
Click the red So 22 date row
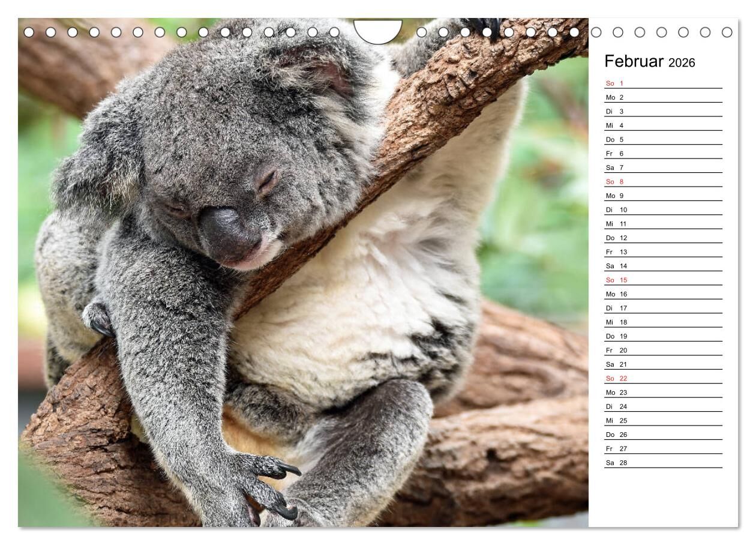(662, 378)
